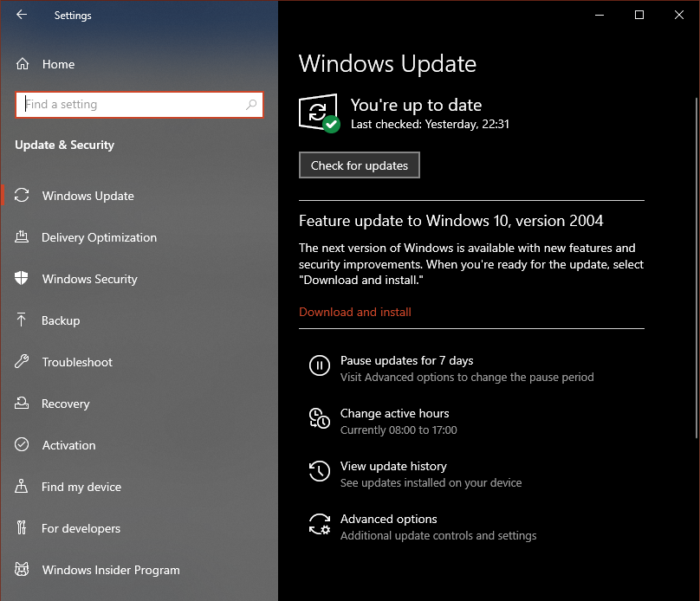Click the For developers tools icon
700x601 pixels.
[x=22, y=528]
